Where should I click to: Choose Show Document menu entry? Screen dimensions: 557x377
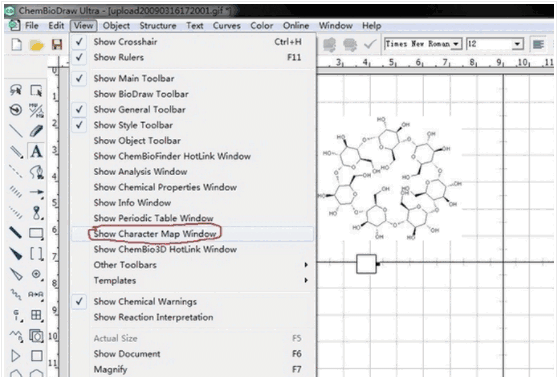(193, 354)
